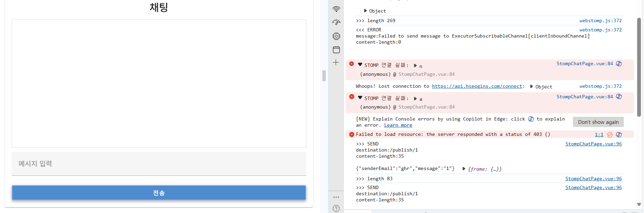This screenshot has width=644, height=213.
Task: Focus the 메시지 입력 message input field
Action: click(x=159, y=164)
